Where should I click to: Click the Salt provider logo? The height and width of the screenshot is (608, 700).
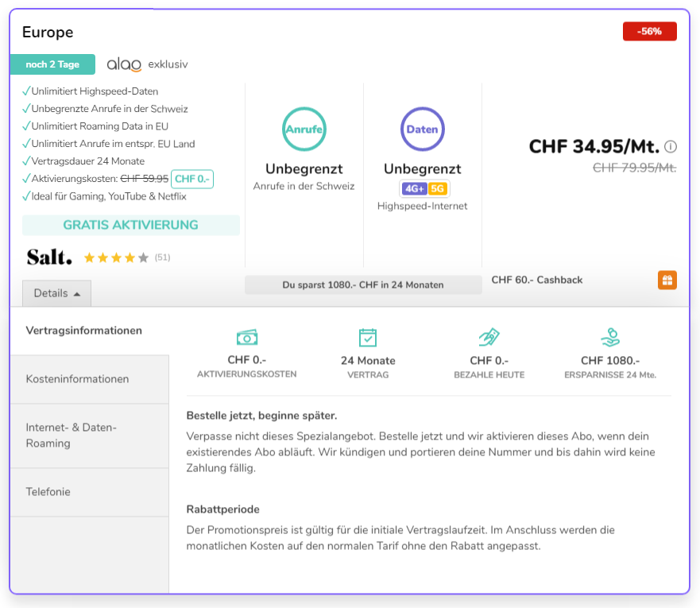click(49, 257)
